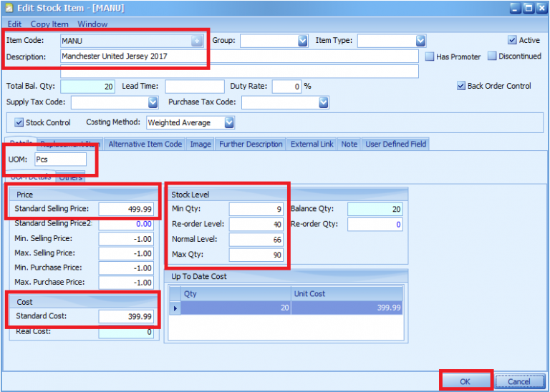Viewport: 550px width, 392px height.
Task: Open the Further Description tab
Action: coord(251,144)
